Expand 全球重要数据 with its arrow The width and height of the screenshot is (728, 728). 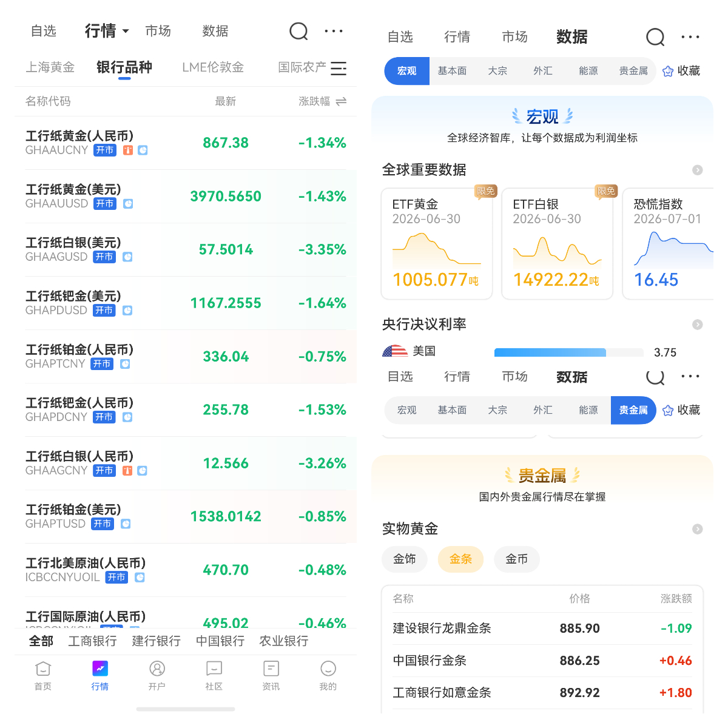(698, 170)
